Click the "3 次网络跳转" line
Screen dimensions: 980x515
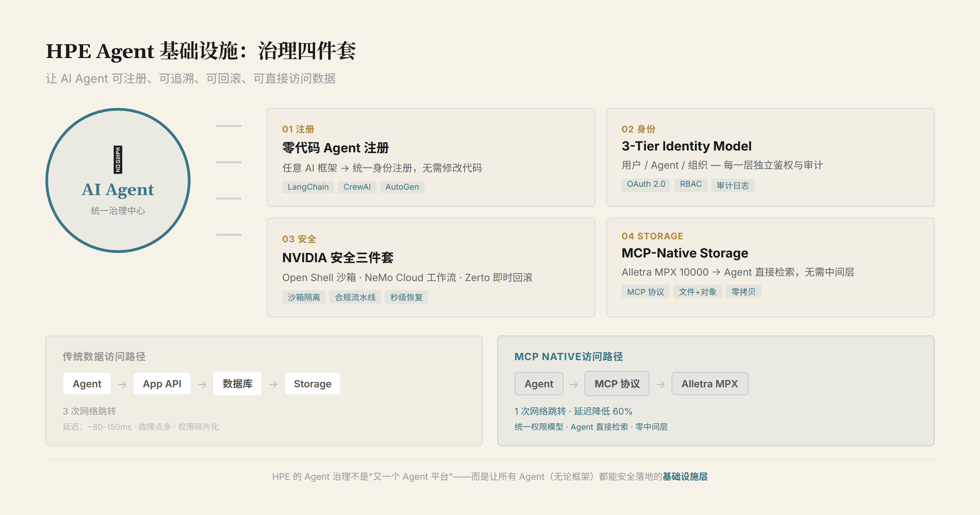[89, 411]
